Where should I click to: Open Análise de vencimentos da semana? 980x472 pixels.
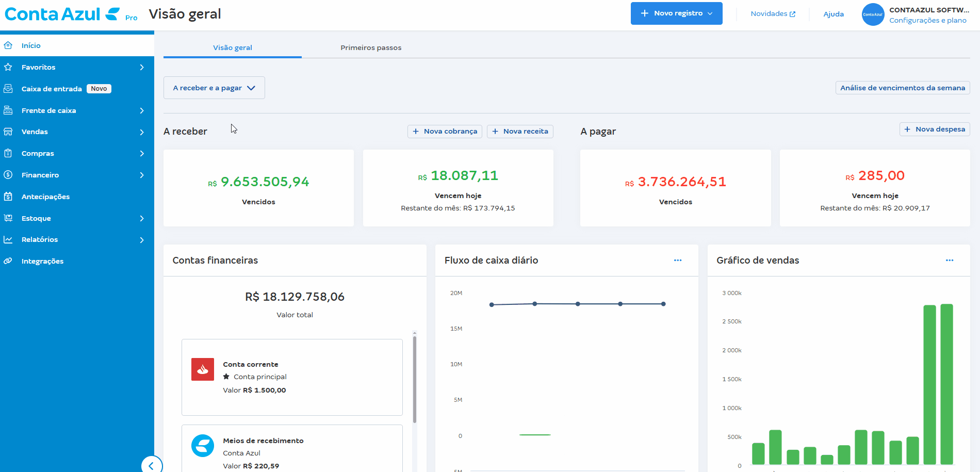click(x=903, y=88)
